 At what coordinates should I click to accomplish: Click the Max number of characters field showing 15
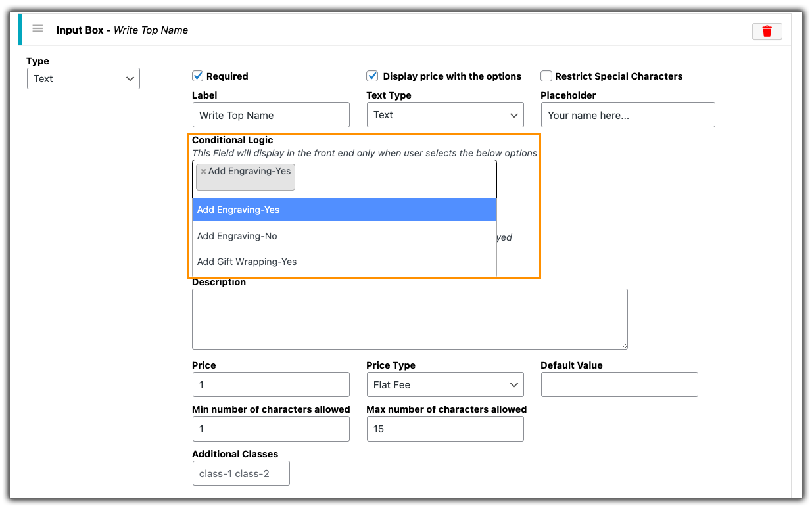(x=445, y=429)
